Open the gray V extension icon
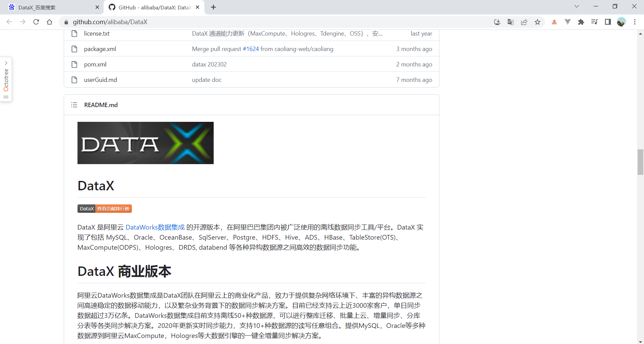This screenshot has width=644, height=344. [568, 22]
